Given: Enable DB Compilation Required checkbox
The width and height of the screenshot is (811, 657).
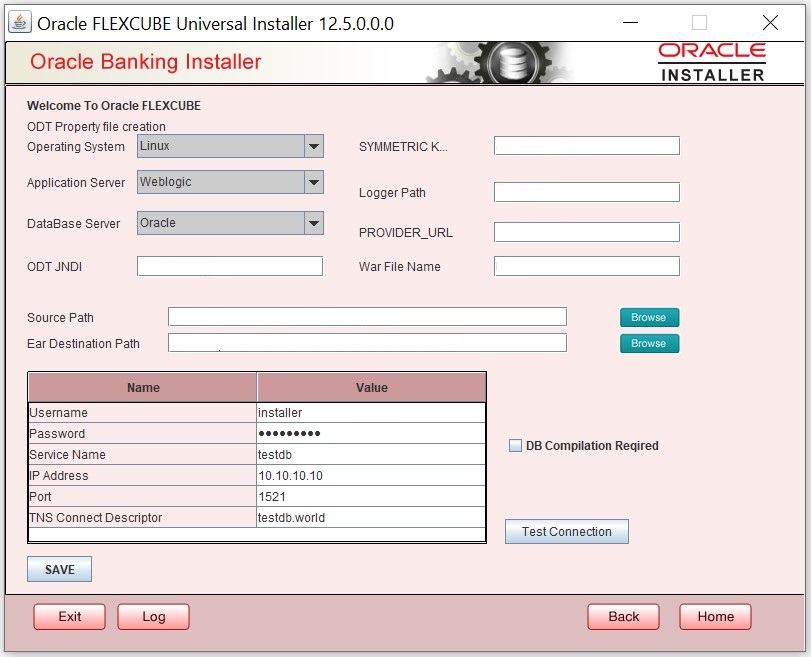Looking at the screenshot, I should [x=515, y=445].
